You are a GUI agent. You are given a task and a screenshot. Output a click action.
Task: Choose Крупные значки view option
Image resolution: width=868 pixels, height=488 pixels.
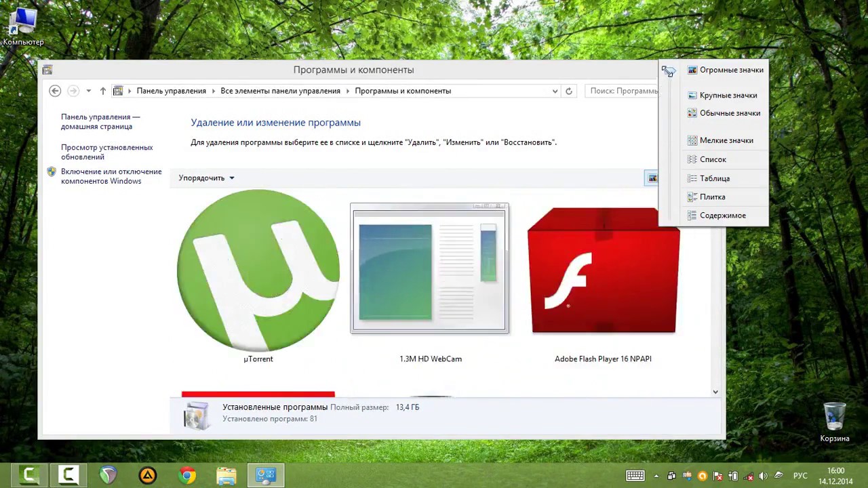(722, 96)
